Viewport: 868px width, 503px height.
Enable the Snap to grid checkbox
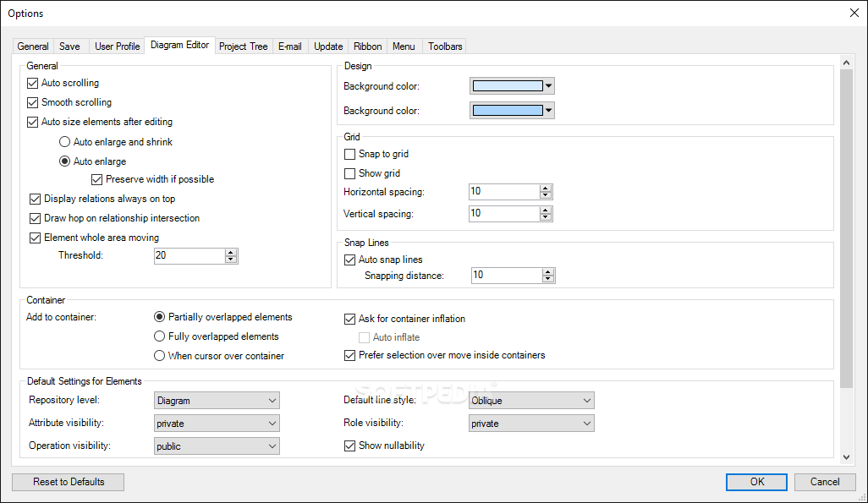coord(350,154)
